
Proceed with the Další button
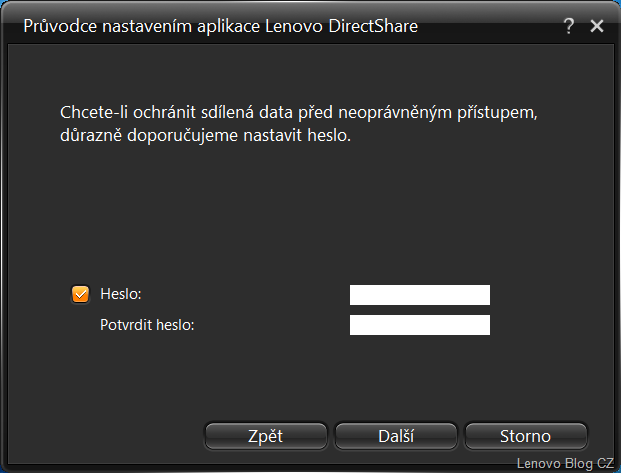(395, 436)
